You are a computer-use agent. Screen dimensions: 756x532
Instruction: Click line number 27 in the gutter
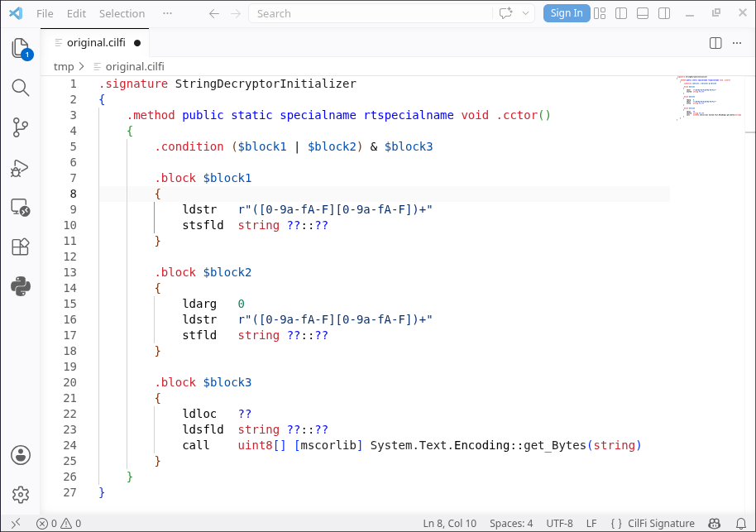point(70,492)
